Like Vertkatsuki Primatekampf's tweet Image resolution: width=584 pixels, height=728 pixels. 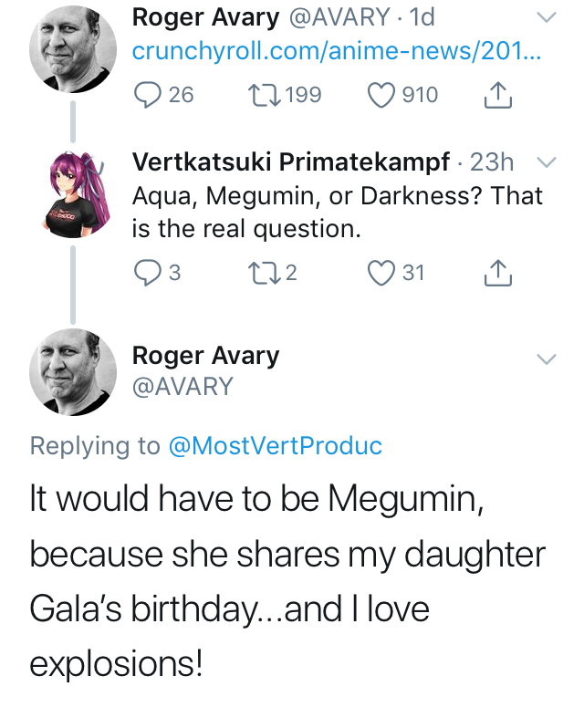coord(383,272)
